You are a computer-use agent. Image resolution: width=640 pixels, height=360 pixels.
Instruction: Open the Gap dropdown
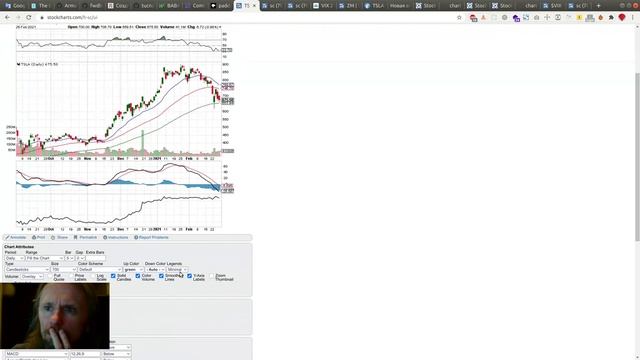coord(80,258)
